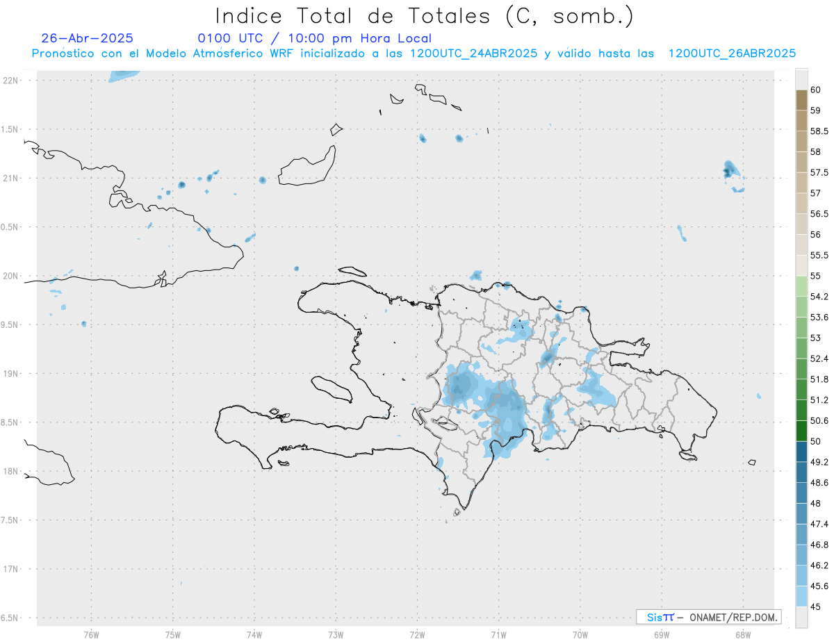Click the "49.2" colorbar value
Viewport: 834px width, 644px height.
point(819,462)
